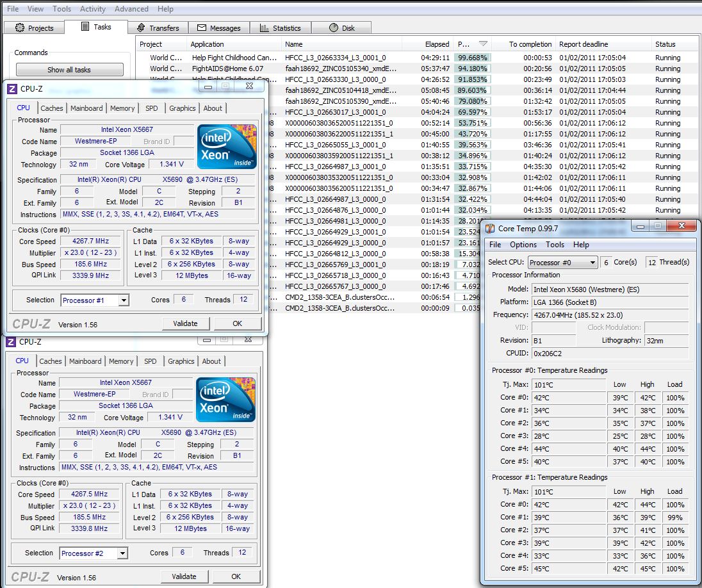This screenshot has width=702, height=588.
Task: Click the sort arrow in Progress column
Action: (x=483, y=44)
